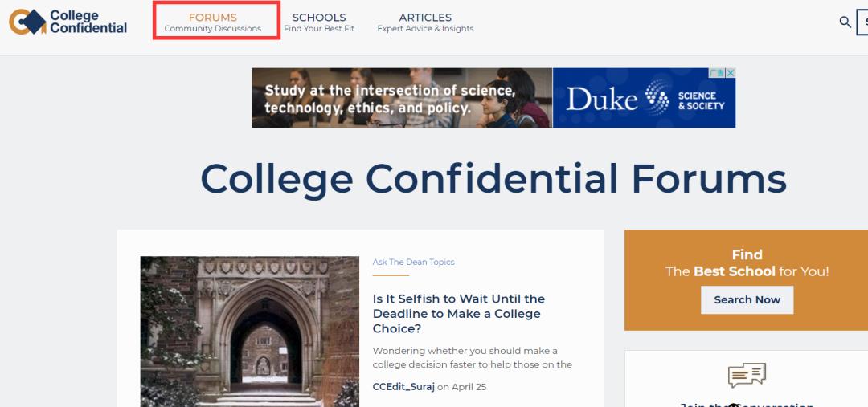868x407 pixels.
Task: Open the search magnifier icon
Action: pos(845,22)
